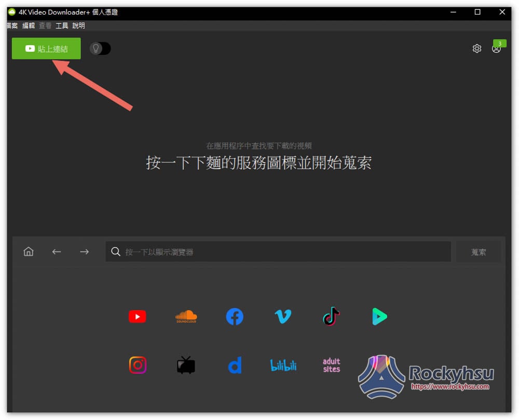Click the green 貼上連結 paste link button
Screen dimensions: 519x420
click(x=46, y=49)
